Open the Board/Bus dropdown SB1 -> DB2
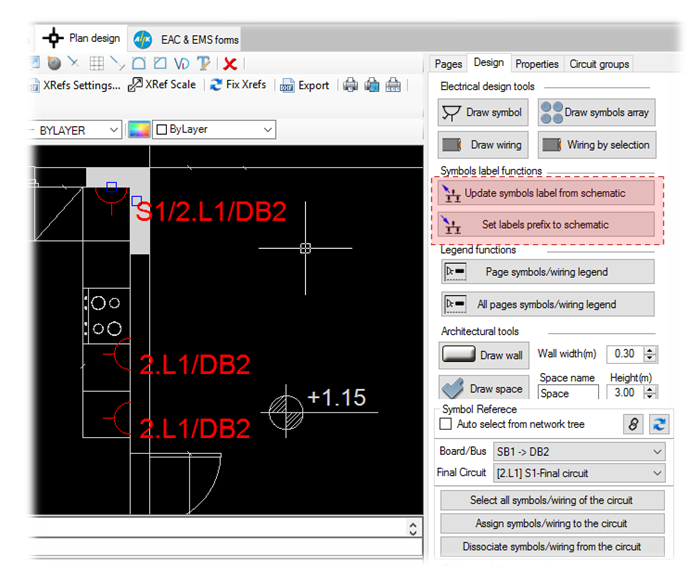Screen dimensions: 697x570 [579, 452]
